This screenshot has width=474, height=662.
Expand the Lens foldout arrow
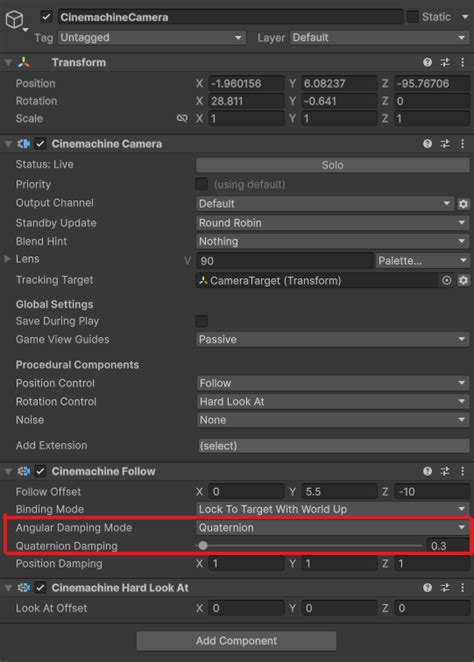(x=7, y=259)
